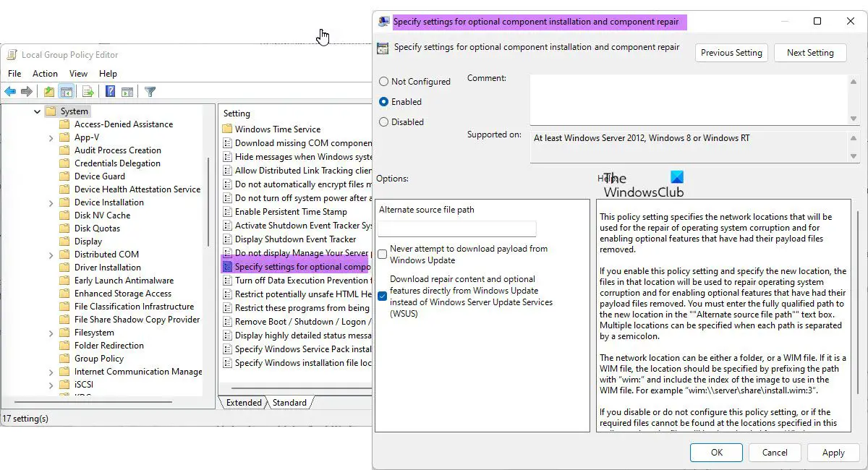Click the folder icon beside Disk Quotas
This screenshot has width=868, height=470.
pos(65,228)
